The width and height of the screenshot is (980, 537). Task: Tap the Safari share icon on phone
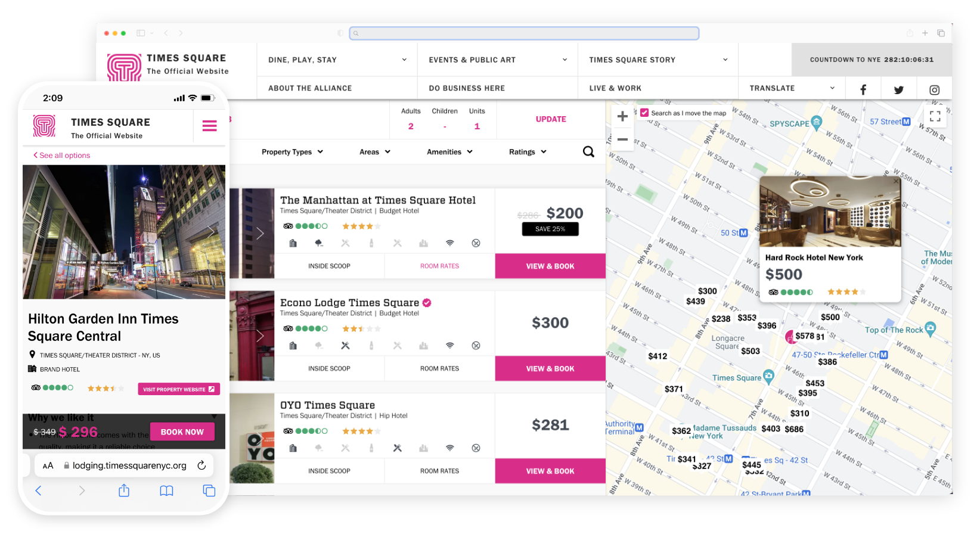[124, 491]
